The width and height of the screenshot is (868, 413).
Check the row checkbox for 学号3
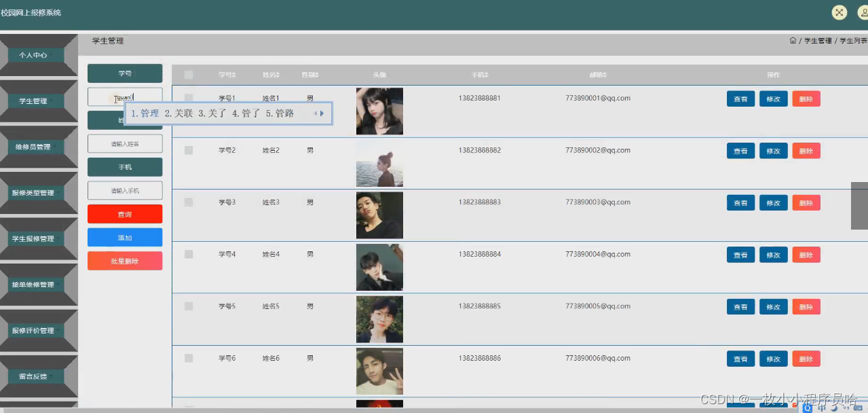(x=189, y=202)
